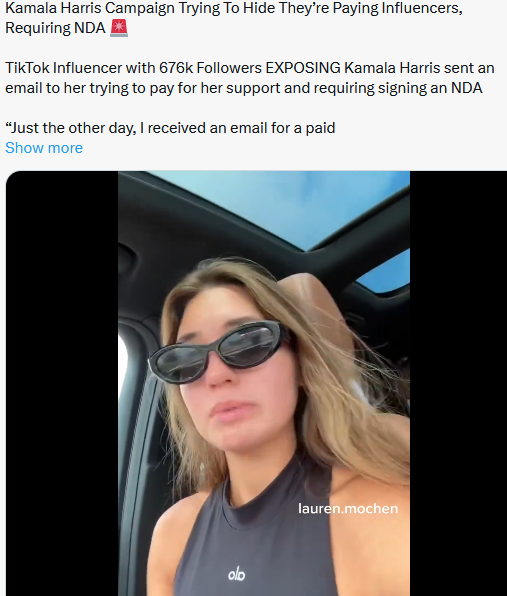Click the lauren.mochen watermark on the video
The height and width of the screenshot is (596, 507).
click(348, 508)
